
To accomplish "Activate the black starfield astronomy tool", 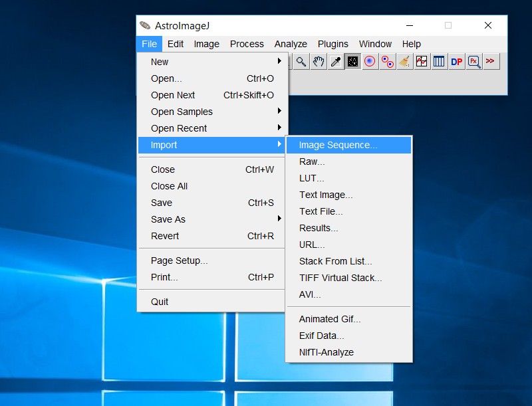I will [x=353, y=62].
